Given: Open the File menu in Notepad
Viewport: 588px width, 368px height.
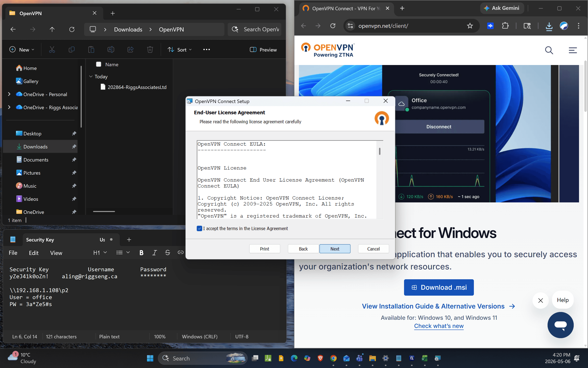Looking at the screenshot, I should [13, 253].
